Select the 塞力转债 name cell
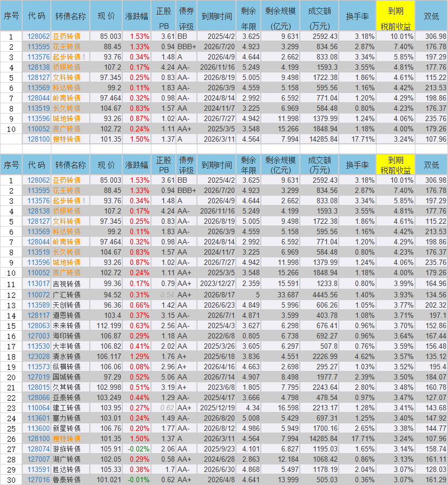 point(70,418)
